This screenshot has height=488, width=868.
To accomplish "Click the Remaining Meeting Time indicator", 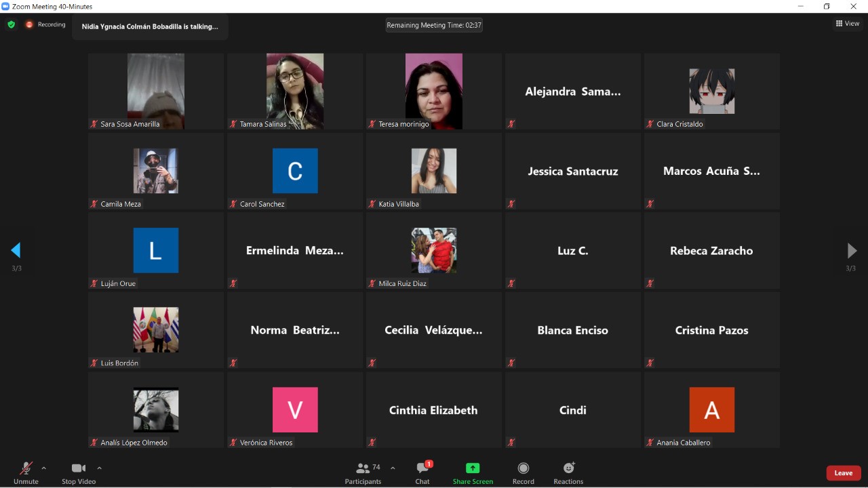I will coord(434,25).
